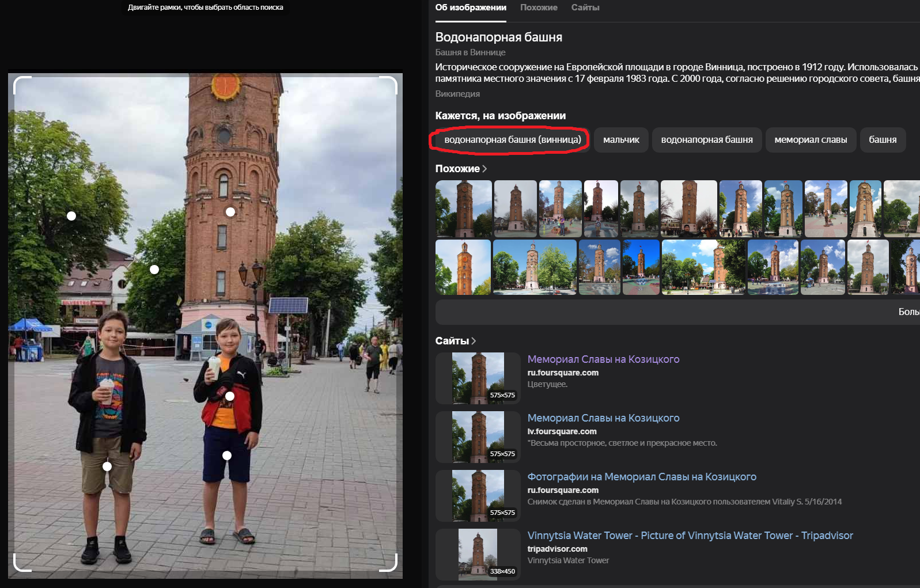This screenshot has width=920, height=588.
Task: Click the bottom-right crop frame corner handle
Action: tap(389, 563)
